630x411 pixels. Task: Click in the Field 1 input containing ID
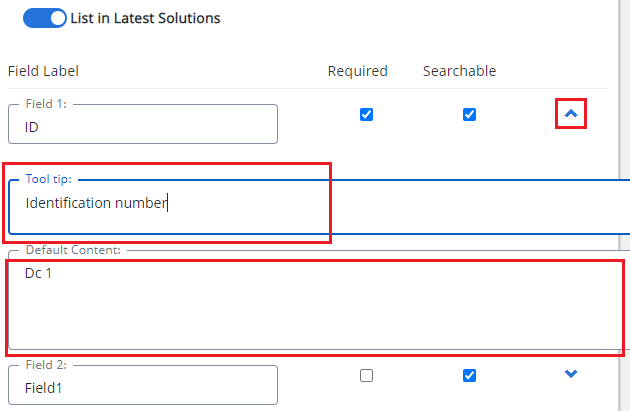coord(142,127)
